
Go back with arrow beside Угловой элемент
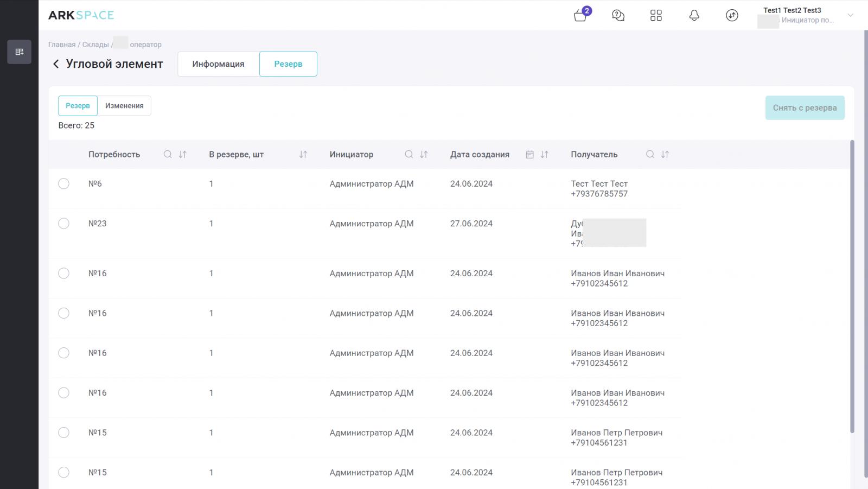pos(55,64)
